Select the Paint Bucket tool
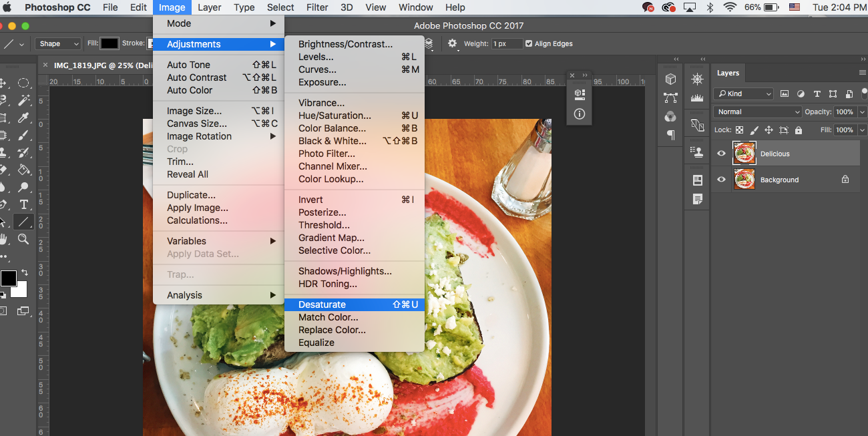This screenshot has height=436, width=868. (23, 170)
